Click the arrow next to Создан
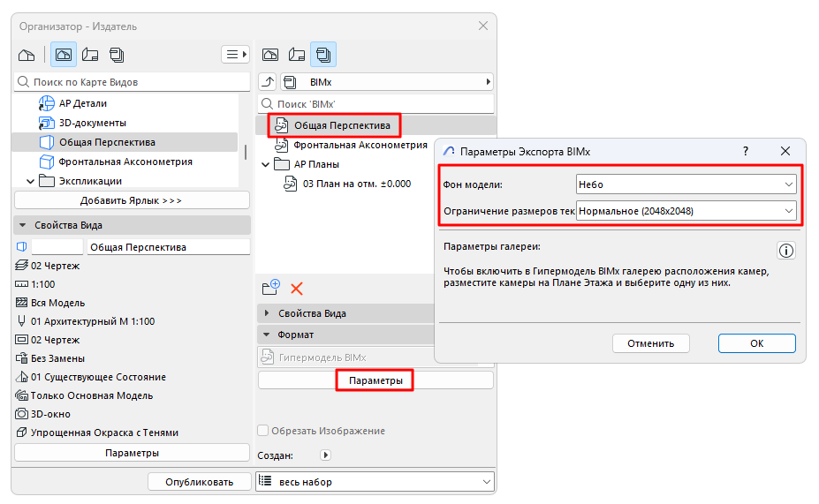Screen dimensions: 819x504 click(325, 455)
